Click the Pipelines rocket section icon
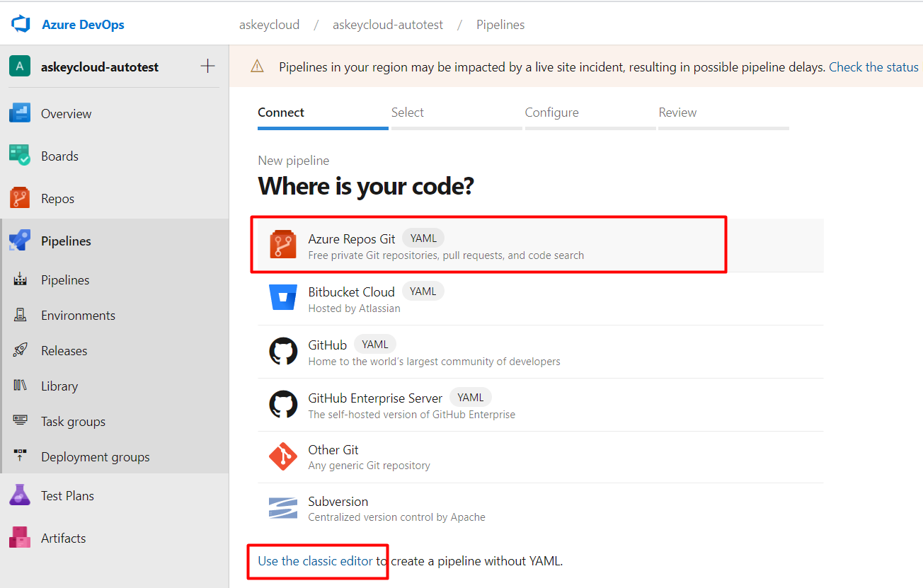The width and height of the screenshot is (923, 588). click(x=20, y=241)
